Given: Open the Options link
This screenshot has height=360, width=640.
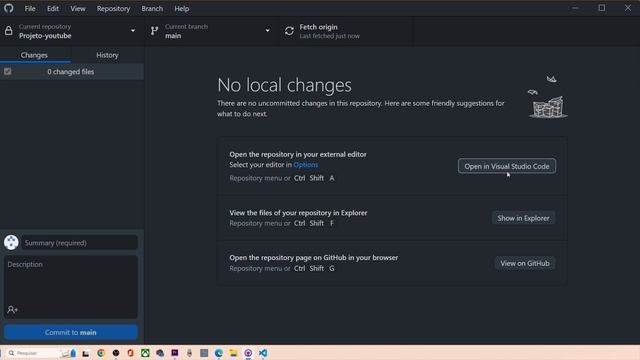Looking at the screenshot, I should click(x=306, y=165).
